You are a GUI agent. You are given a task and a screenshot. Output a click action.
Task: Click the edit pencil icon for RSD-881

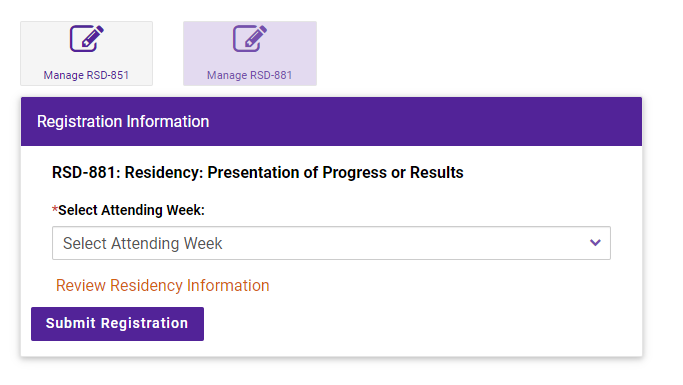(250, 39)
